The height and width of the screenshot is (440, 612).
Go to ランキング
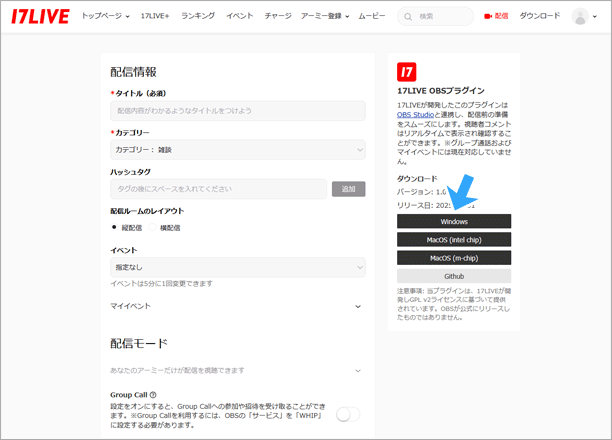[x=198, y=16]
